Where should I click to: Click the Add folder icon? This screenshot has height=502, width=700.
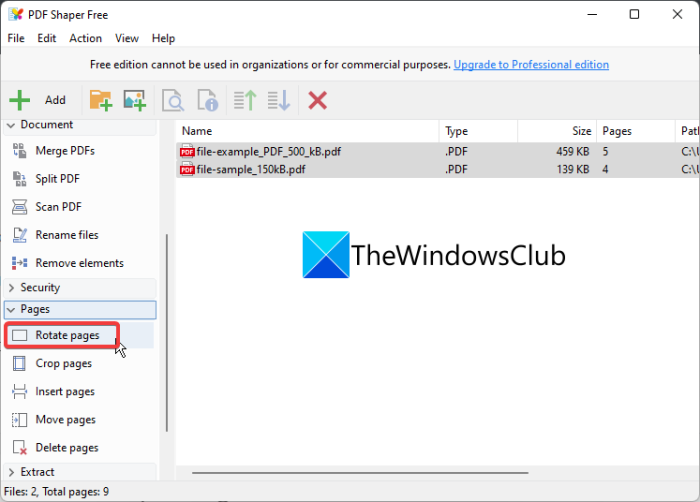tap(100, 100)
